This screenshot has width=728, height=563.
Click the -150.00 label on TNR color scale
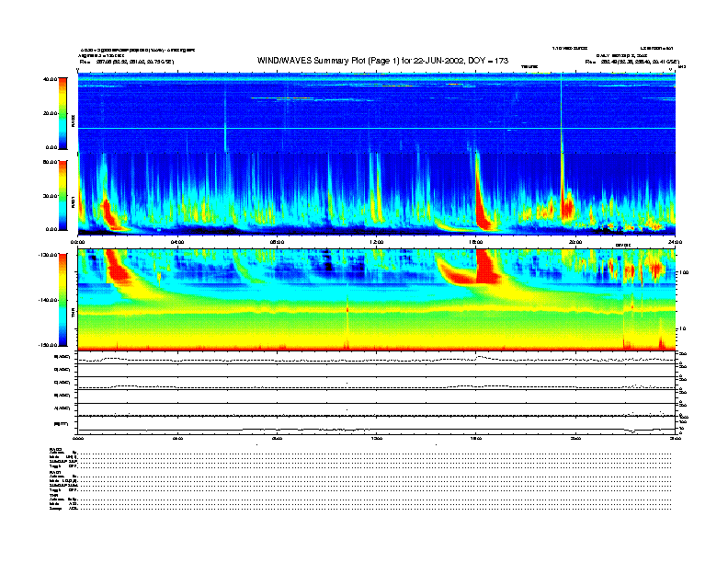point(49,345)
